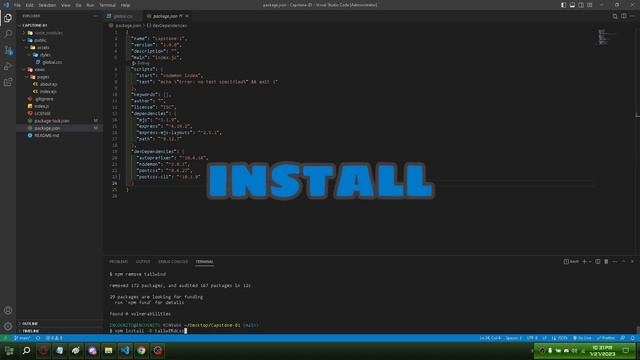Create a new terminal with plus icon
The image size is (640, 360).
tap(584, 261)
